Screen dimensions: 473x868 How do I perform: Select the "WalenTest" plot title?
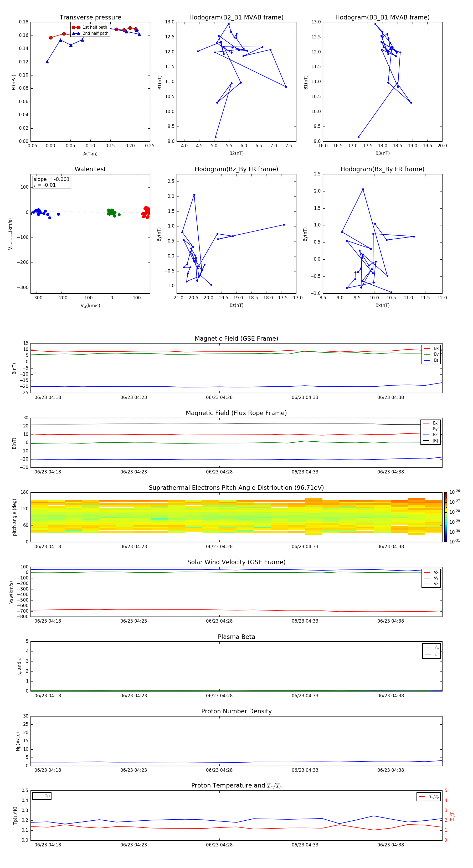pyautogui.click(x=90, y=169)
